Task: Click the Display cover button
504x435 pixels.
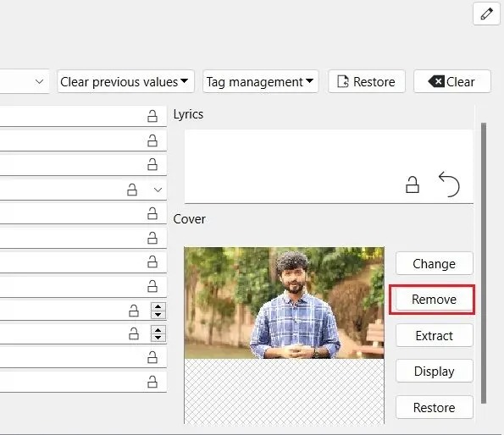Action: (435, 372)
